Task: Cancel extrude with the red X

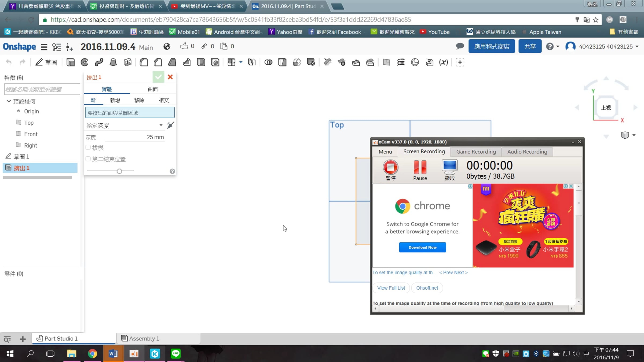Action: click(x=170, y=77)
